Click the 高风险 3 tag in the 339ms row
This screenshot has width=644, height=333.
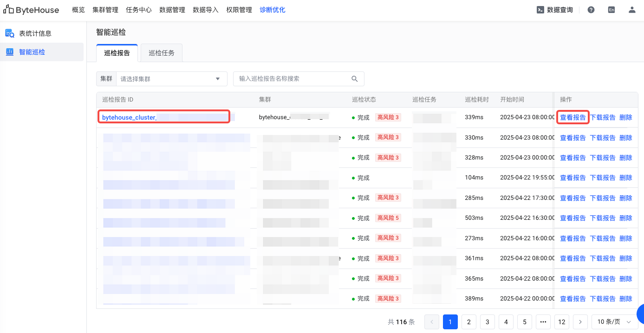pos(388,117)
